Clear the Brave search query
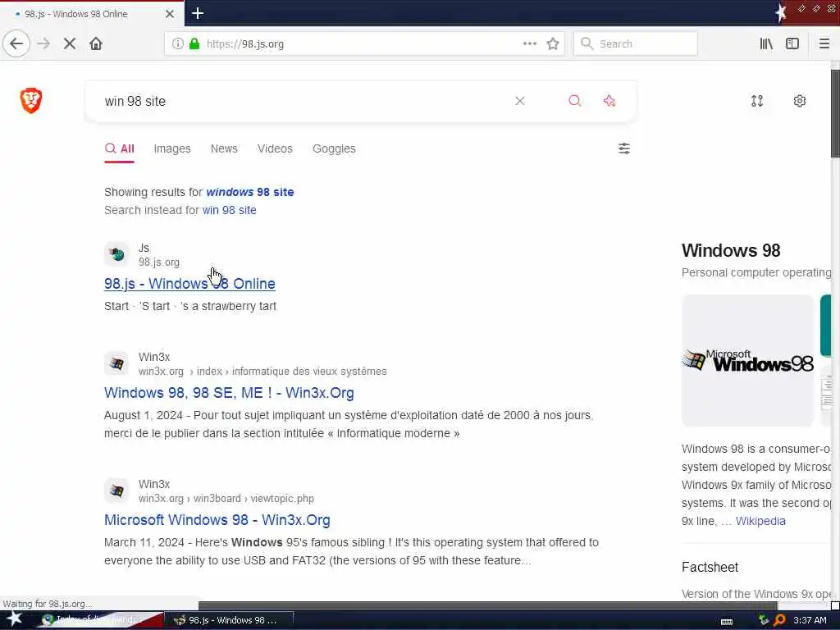 (x=519, y=101)
